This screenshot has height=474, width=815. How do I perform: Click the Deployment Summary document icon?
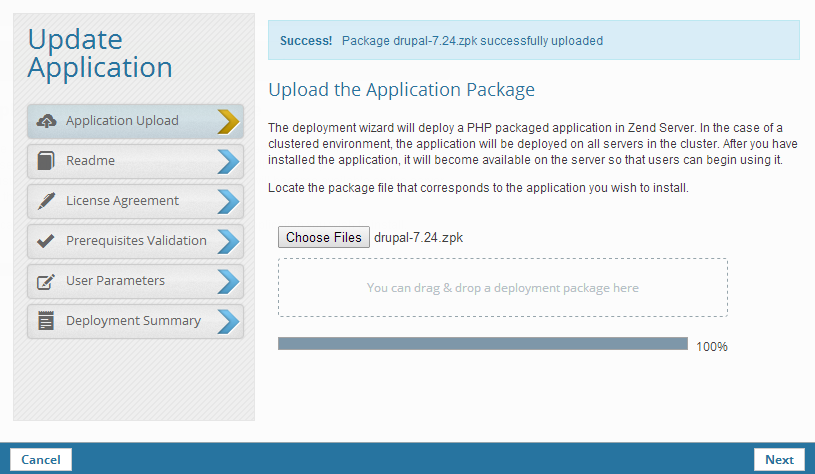[x=46, y=321]
